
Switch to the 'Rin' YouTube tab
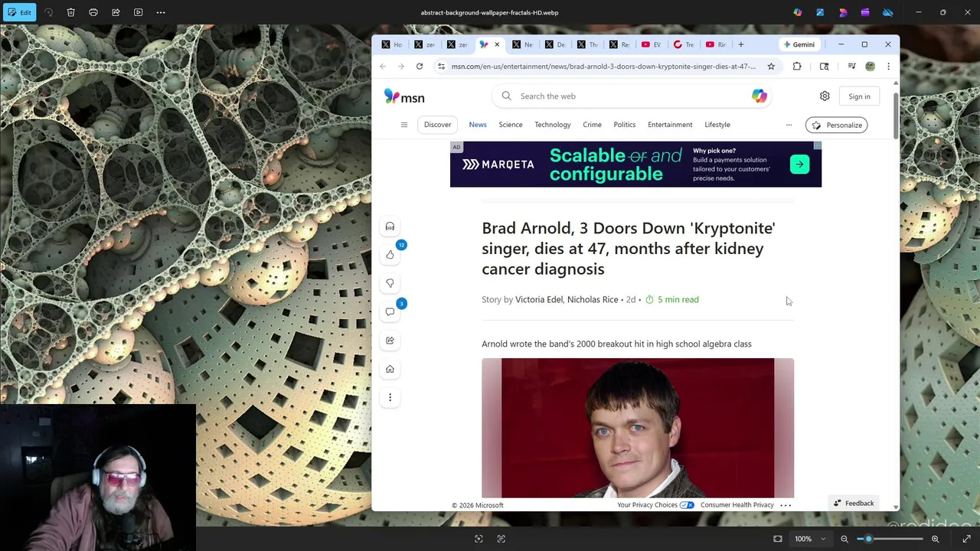(x=716, y=44)
